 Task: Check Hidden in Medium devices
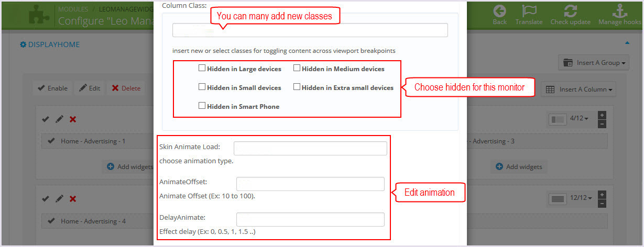click(x=297, y=68)
